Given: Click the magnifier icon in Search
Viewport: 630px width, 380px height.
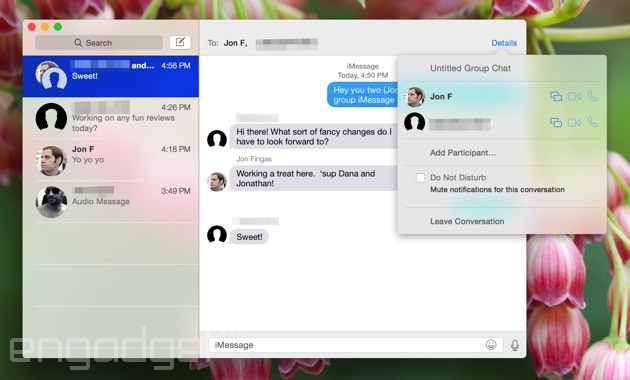Looking at the screenshot, I should [78, 43].
